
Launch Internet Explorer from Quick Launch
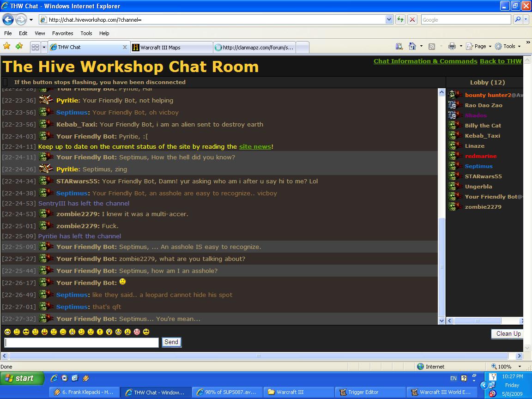click(54, 378)
